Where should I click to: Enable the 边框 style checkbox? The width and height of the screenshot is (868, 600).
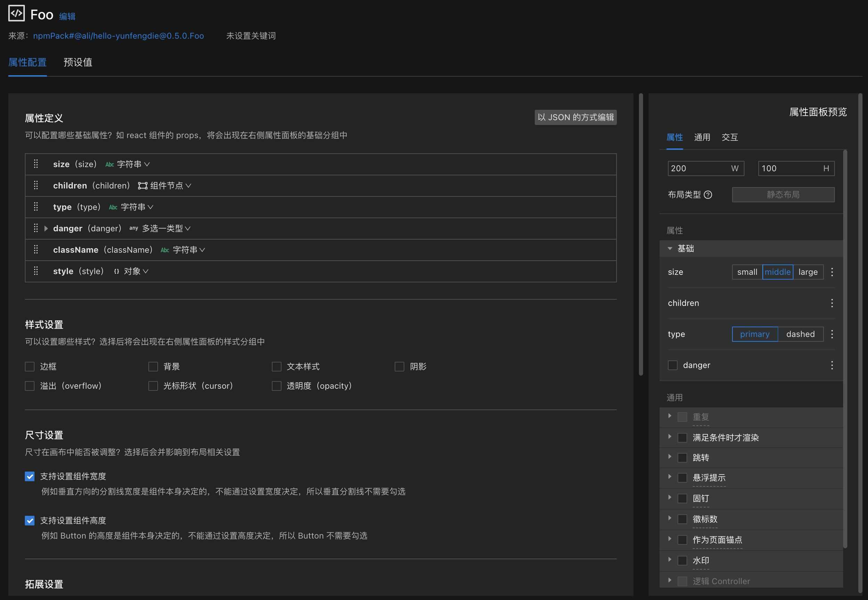point(30,366)
